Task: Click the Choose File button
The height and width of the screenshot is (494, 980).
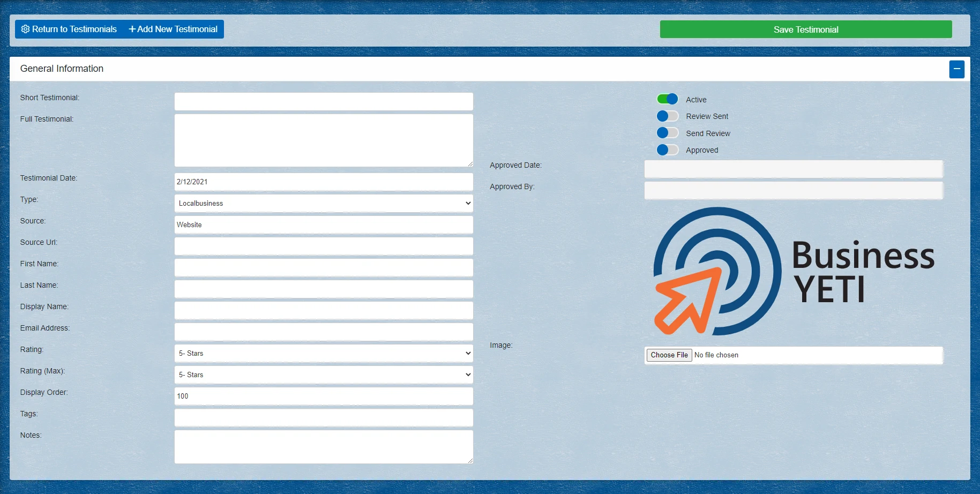Action: point(669,355)
